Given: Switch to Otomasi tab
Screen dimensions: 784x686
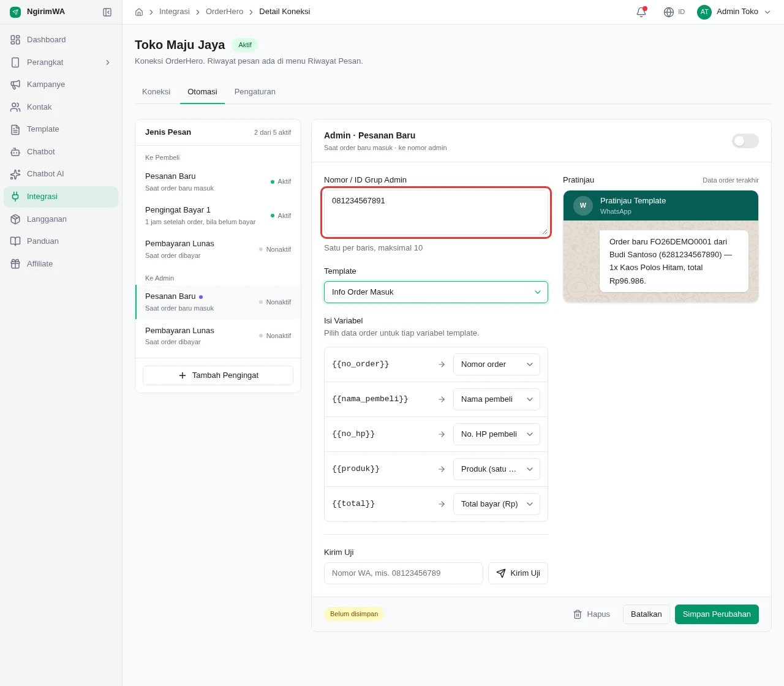Looking at the screenshot, I should pos(202,92).
